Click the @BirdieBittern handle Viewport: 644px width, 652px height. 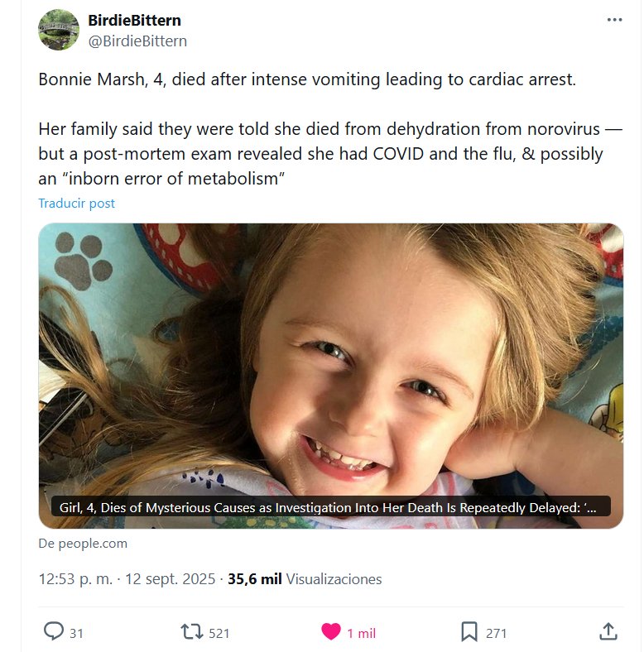click(137, 41)
